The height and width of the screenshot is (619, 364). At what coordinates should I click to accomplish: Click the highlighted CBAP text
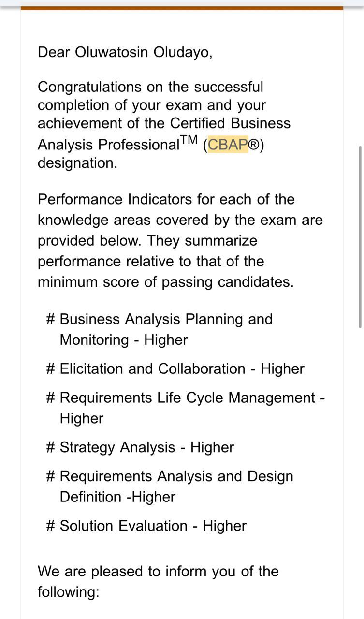click(228, 145)
